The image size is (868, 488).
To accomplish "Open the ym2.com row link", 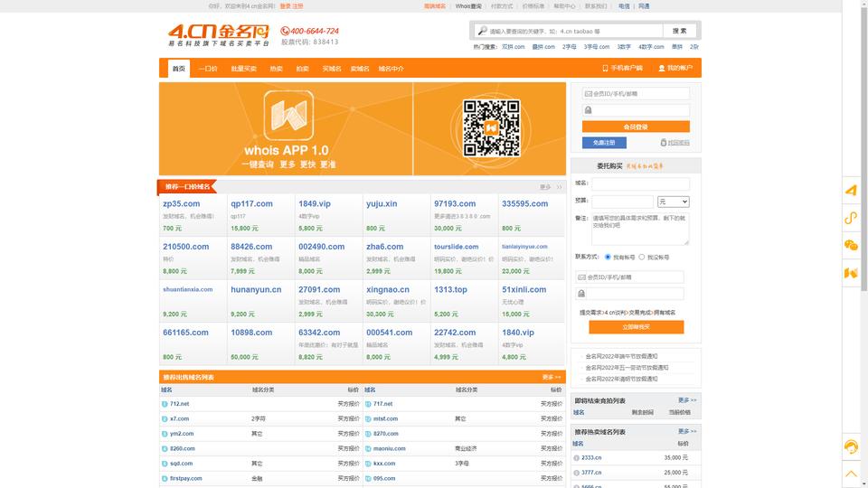I will click(x=182, y=434).
